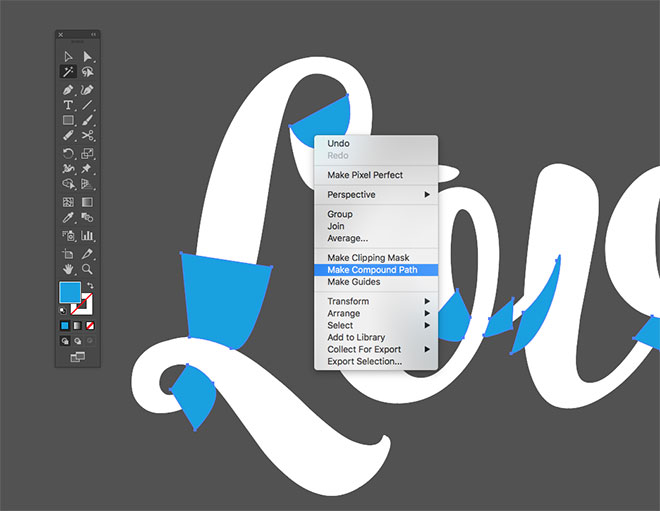Click Export Selection... option
Screen dimensions: 660x511
pos(364,361)
